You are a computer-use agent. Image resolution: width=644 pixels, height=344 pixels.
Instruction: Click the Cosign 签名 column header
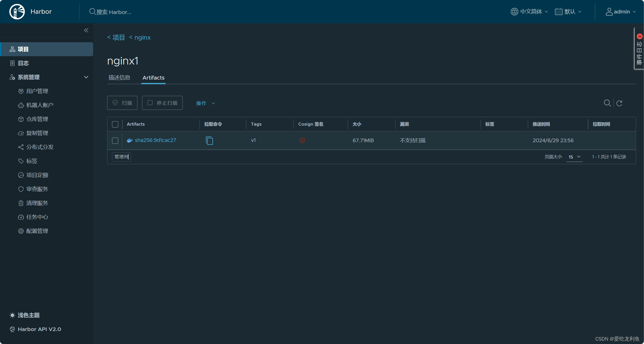tap(311, 124)
